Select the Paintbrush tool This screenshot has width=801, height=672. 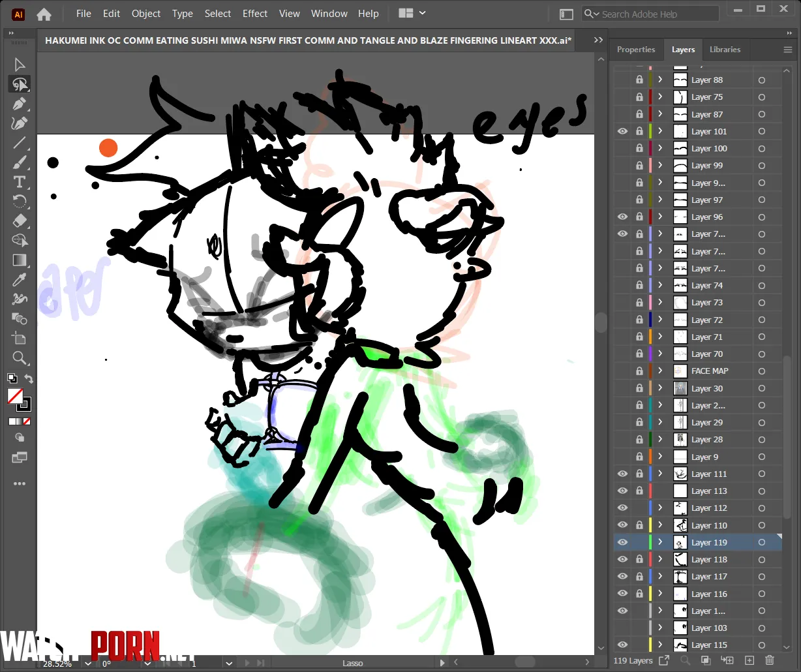20,162
